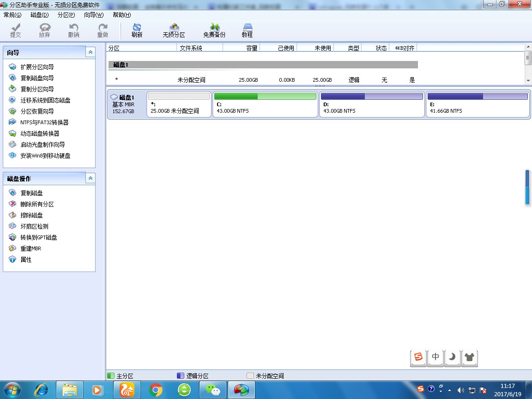Open the 无损分区 toolbar tool

pyautogui.click(x=174, y=30)
